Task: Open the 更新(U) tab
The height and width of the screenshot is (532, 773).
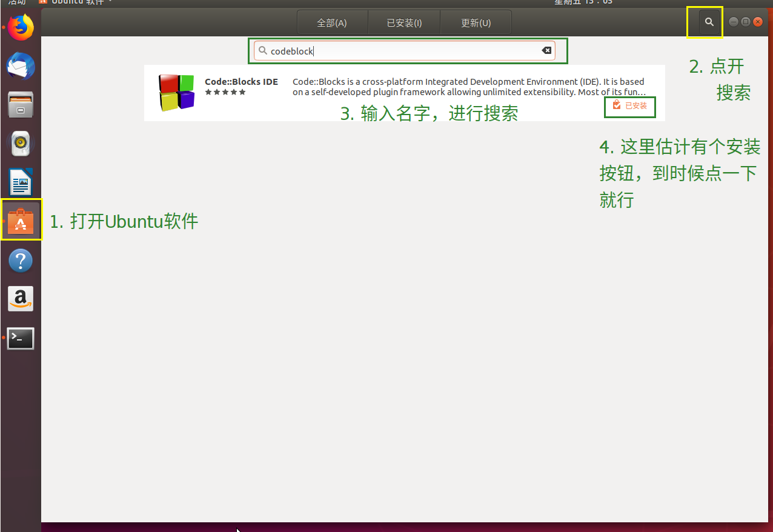Action: [x=476, y=23]
